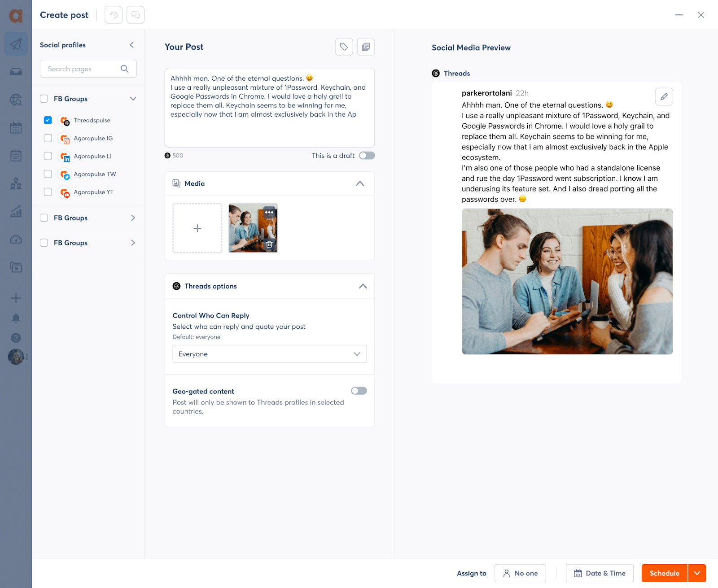This screenshot has height=588, width=718.
Task: Open the media library play icon
Action: pyautogui.click(x=16, y=268)
